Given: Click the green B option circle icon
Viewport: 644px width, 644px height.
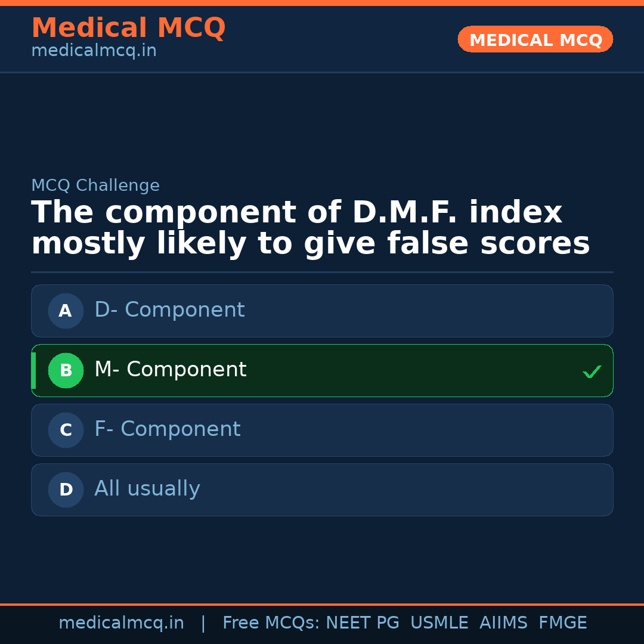Looking at the screenshot, I should pyautogui.click(x=66, y=370).
